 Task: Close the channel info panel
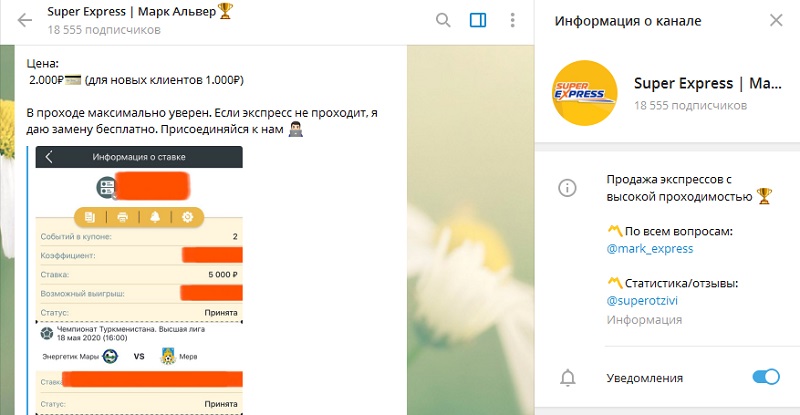click(776, 20)
